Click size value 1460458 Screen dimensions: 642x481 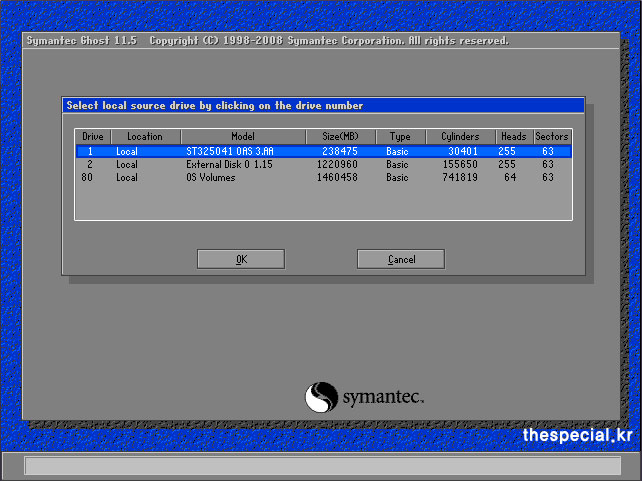pyautogui.click(x=337, y=177)
